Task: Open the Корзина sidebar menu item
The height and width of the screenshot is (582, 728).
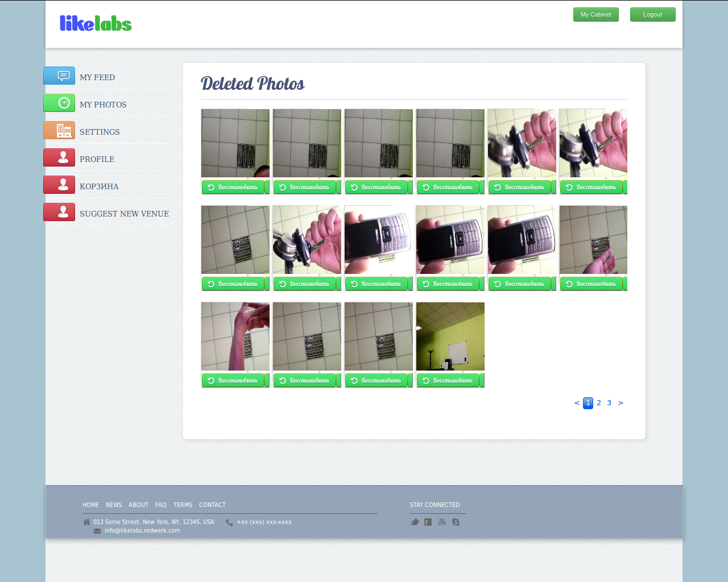Action: click(99, 186)
